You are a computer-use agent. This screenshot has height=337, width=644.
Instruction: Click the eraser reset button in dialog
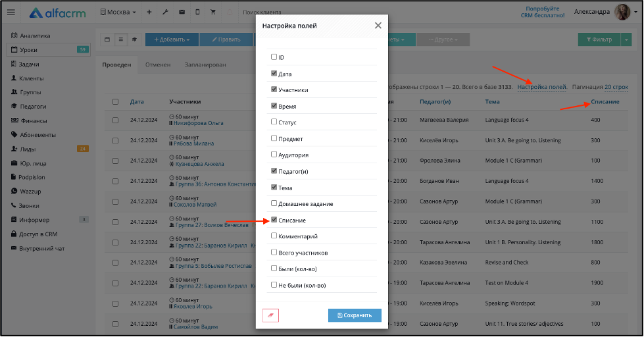270,315
